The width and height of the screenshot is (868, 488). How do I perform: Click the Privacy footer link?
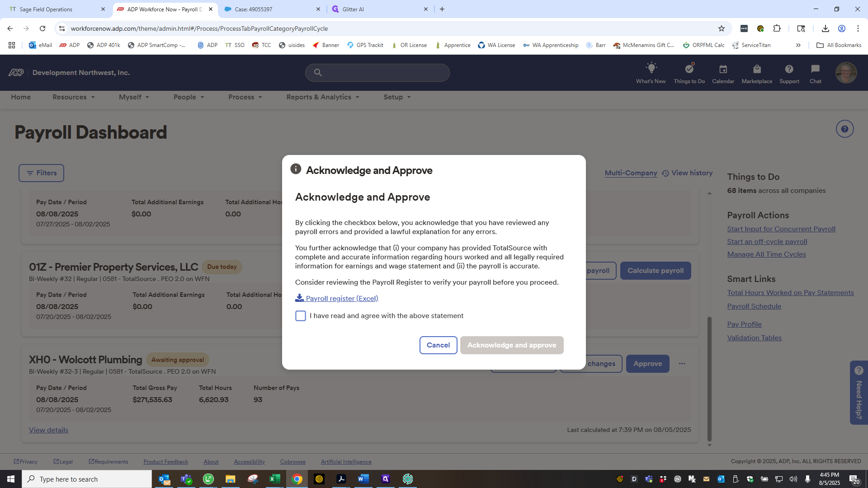point(25,462)
